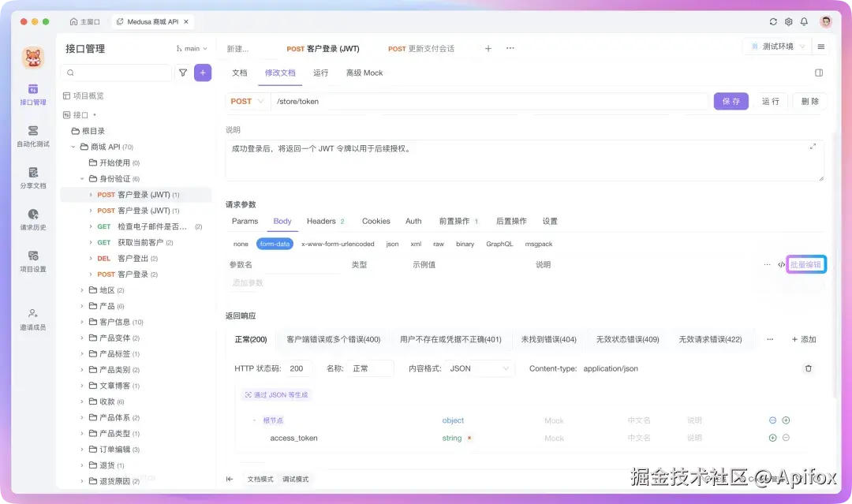
Task: Click the 通过 JSON 等生成 link
Action: click(x=276, y=394)
